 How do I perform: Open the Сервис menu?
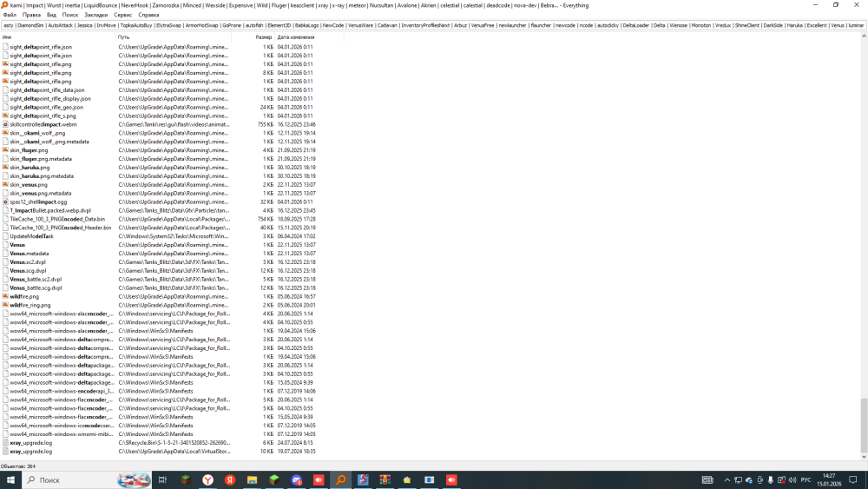(x=122, y=15)
